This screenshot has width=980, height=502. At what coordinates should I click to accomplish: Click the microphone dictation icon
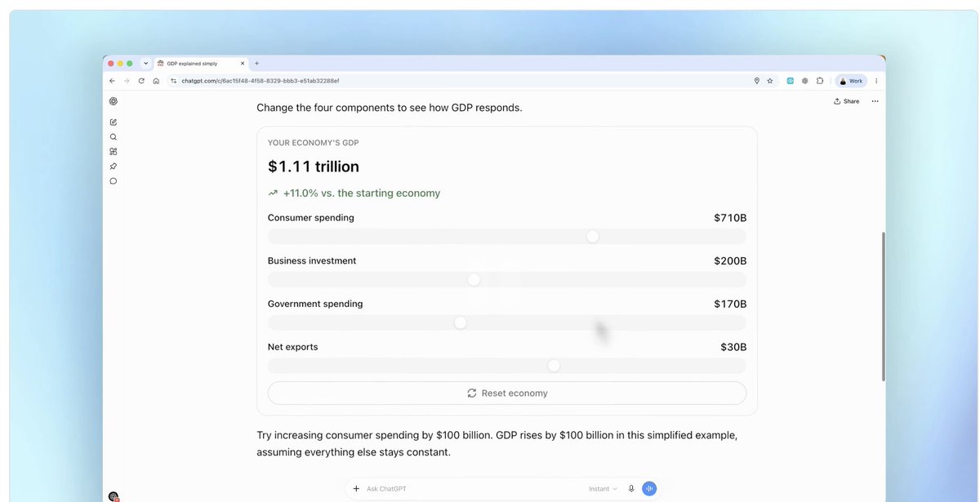(x=631, y=489)
